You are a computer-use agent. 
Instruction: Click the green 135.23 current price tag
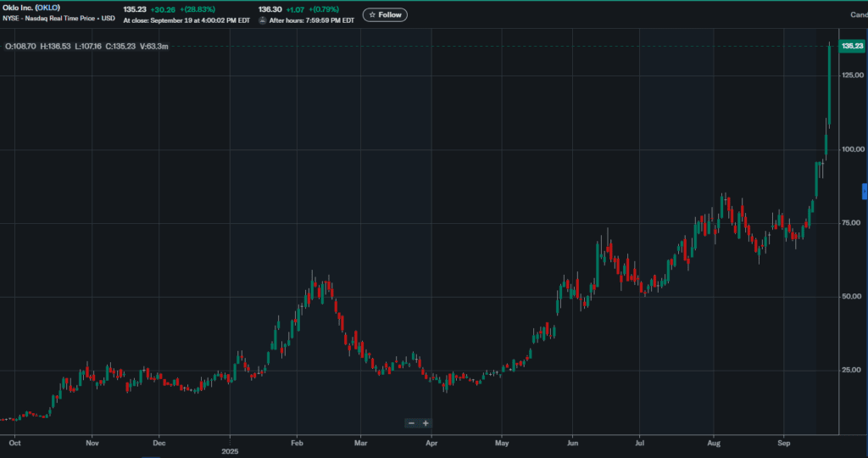[851, 46]
